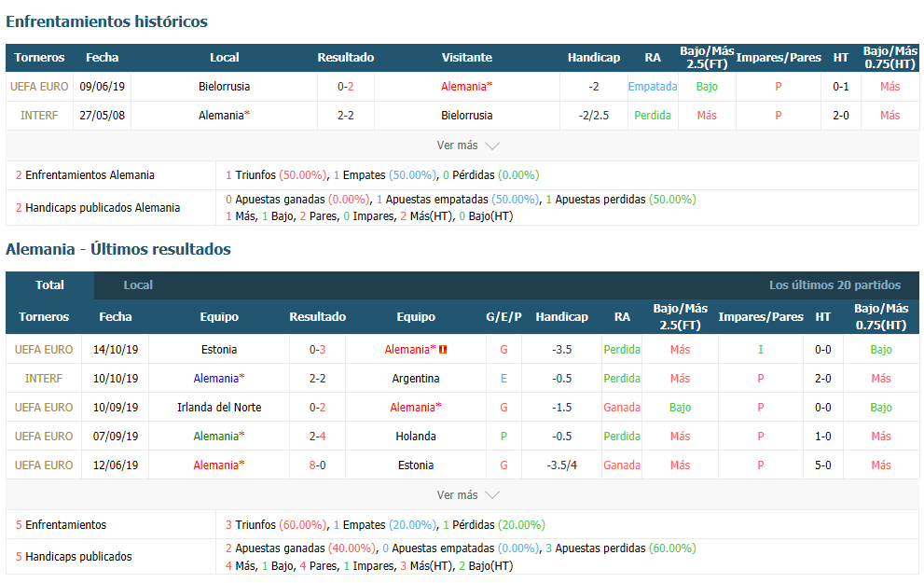924x583 pixels.
Task: Open Argentina team link
Action: tap(416, 379)
